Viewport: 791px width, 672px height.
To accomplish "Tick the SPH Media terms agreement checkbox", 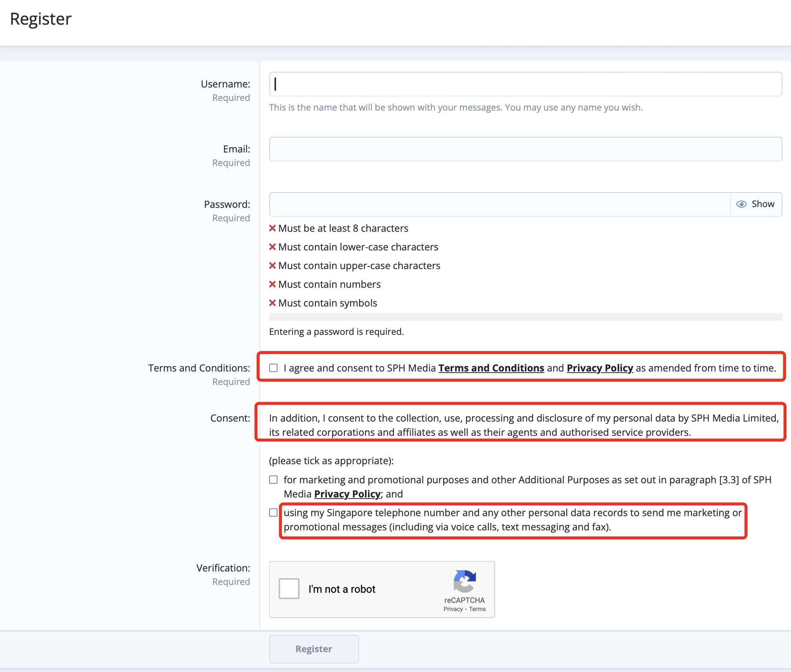I will coord(273,368).
